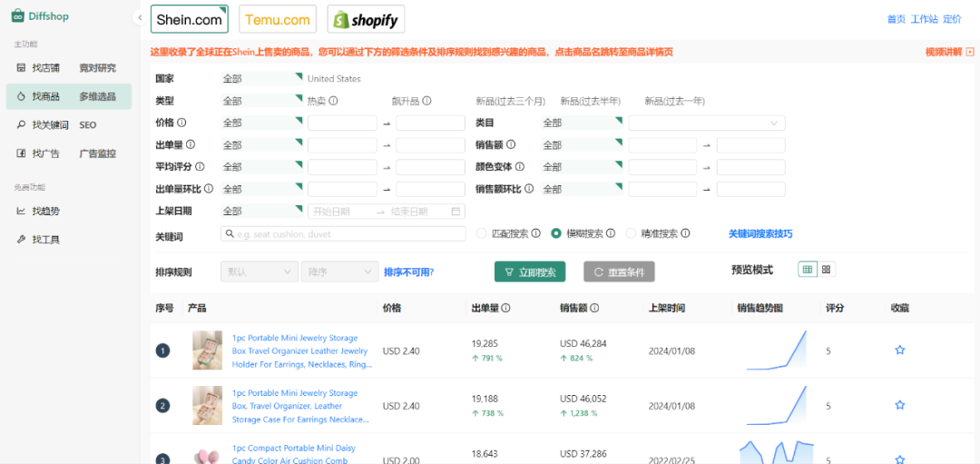This screenshot has height=464, width=980.
Task: Open SEO in sidebar
Action: coord(87,125)
